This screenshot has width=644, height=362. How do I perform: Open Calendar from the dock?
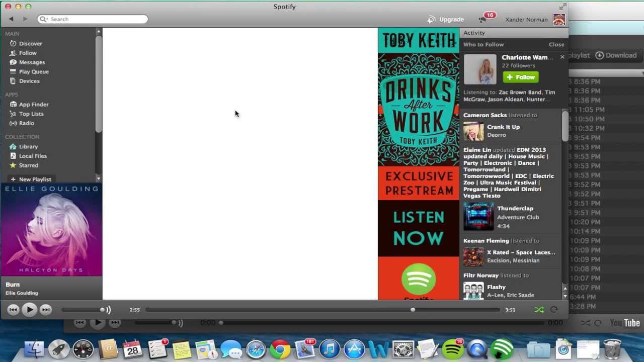coord(133,349)
